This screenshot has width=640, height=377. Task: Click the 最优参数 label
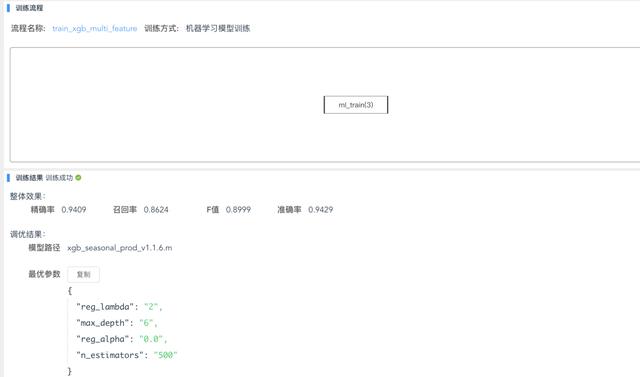pos(44,274)
